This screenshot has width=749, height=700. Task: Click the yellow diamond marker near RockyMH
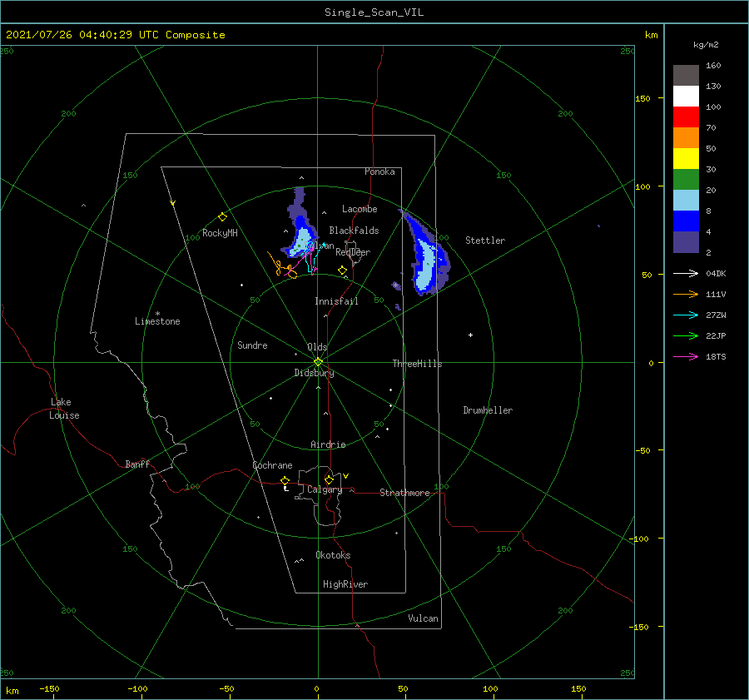[222, 217]
